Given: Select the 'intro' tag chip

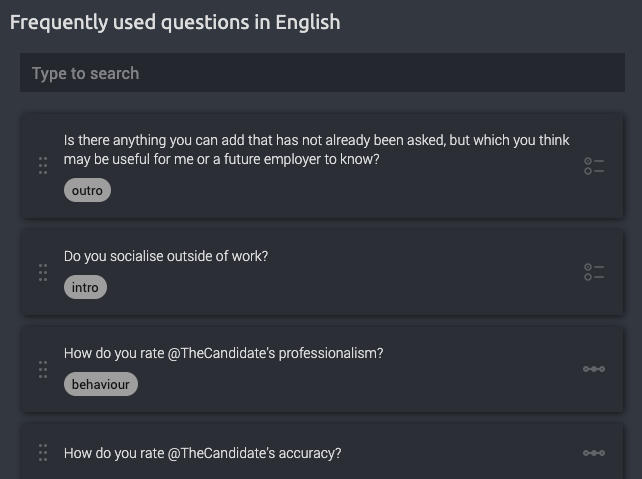Looking at the screenshot, I should (x=85, y=287).
